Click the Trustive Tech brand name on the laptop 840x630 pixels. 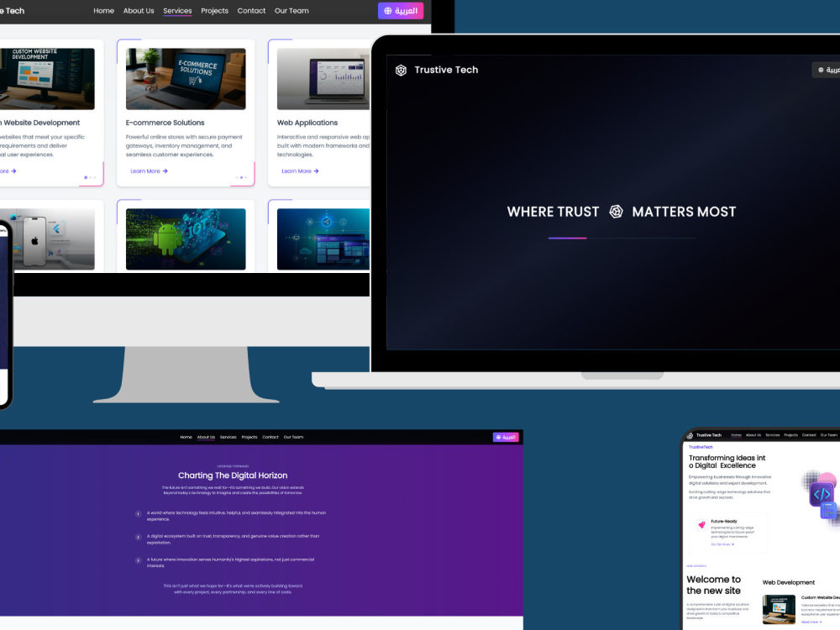click(446, 70)
